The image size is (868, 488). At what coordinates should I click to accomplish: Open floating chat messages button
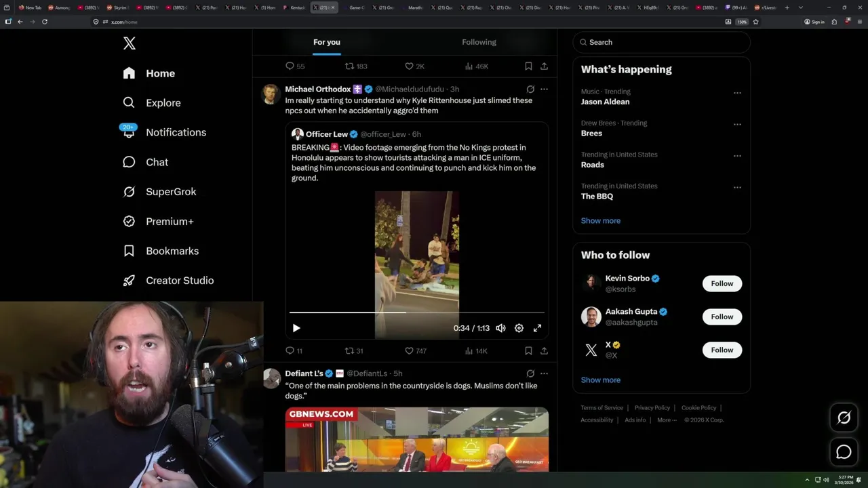pyautogui.click(x=844, y=451)
